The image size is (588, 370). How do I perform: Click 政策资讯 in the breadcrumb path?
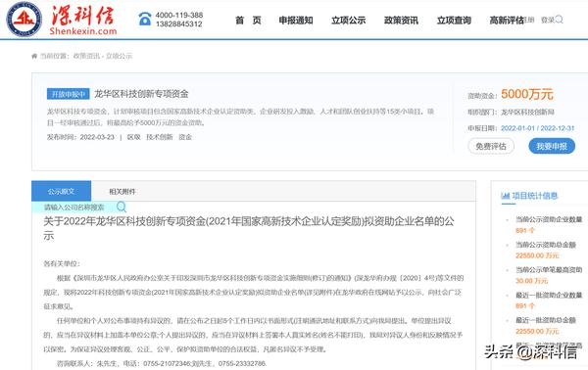point(86,56)
